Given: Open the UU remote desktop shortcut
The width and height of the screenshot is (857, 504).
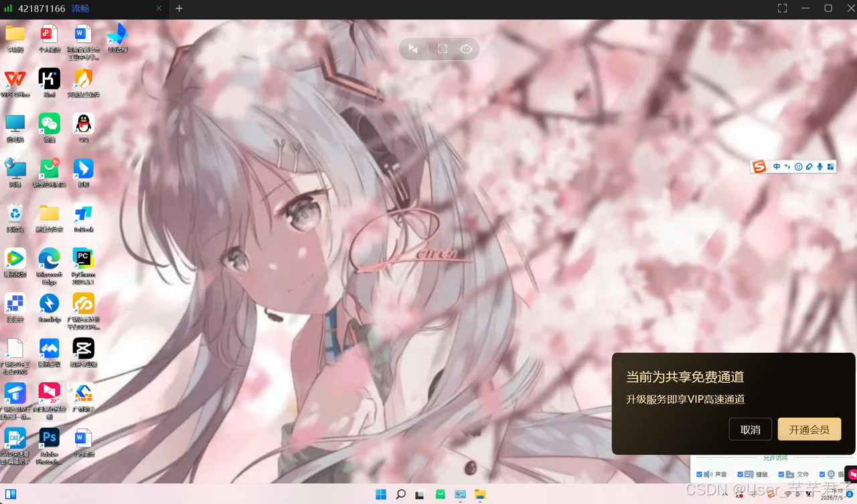Looking at the screenshot, I should pyautogui.click(x=118, y=37).
